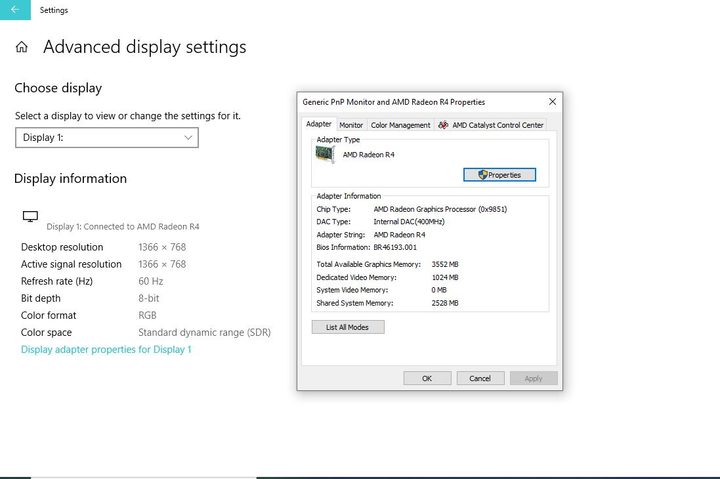
Task: Click the Settings window title text
Action: [x=54, y=10]
